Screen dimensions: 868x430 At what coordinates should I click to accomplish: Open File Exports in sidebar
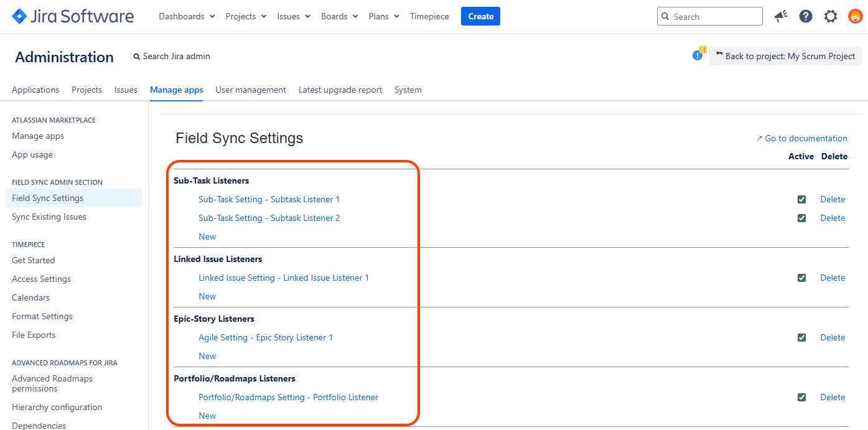point(34,335)
